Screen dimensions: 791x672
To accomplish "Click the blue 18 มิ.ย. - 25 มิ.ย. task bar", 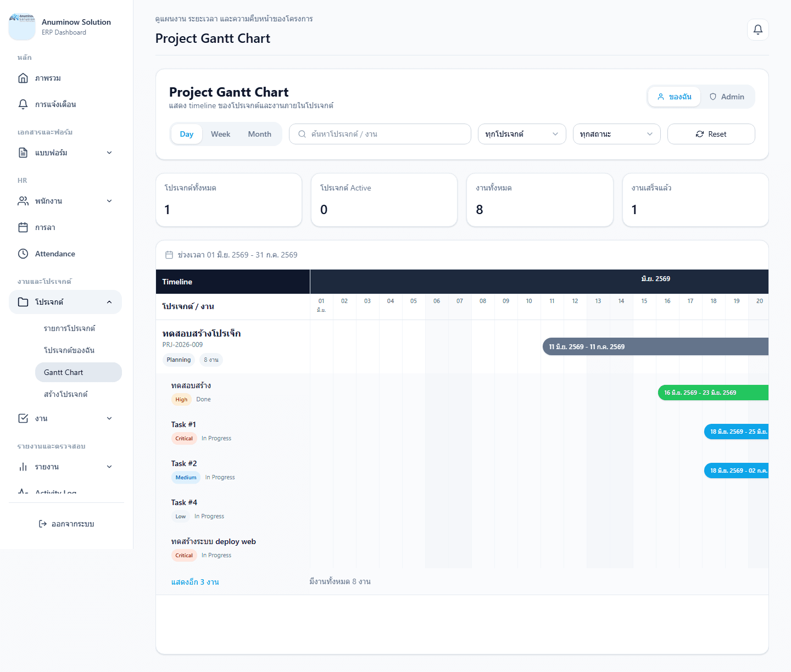I will click(736, 432).
